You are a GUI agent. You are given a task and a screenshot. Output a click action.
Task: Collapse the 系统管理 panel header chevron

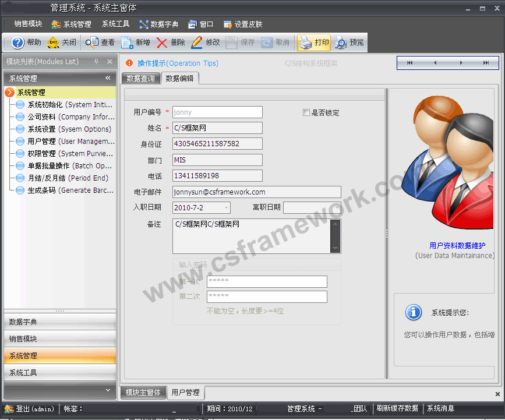[108, 78]
